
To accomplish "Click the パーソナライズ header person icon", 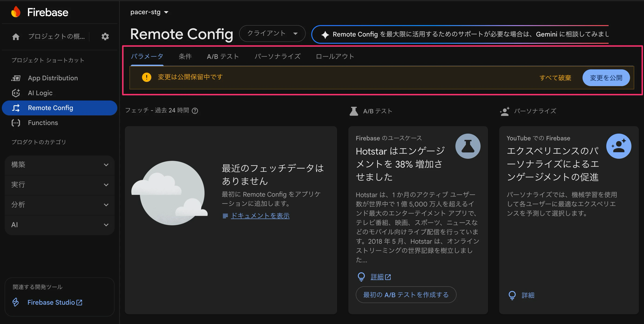I will (505, 111).
